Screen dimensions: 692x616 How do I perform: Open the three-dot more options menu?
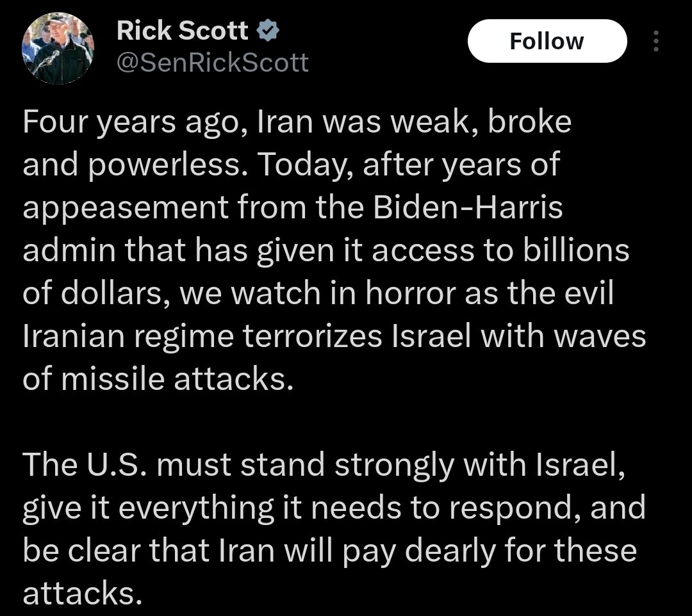pos(655,41)
